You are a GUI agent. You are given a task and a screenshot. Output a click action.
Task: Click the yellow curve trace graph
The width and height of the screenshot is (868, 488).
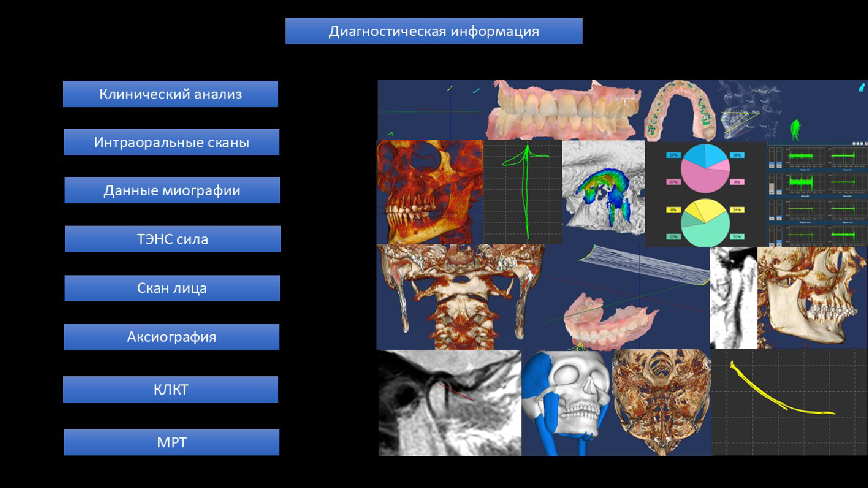click(x=789, y=402)
